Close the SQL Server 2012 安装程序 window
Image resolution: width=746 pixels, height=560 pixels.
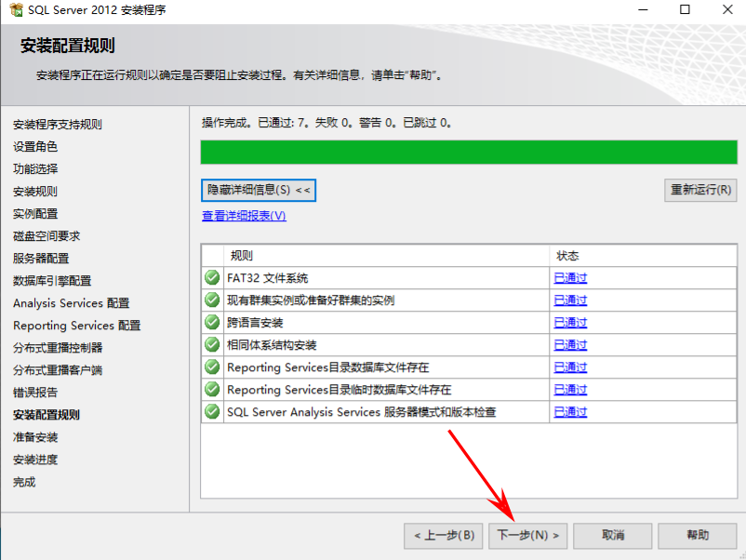(x=727, y=9)
